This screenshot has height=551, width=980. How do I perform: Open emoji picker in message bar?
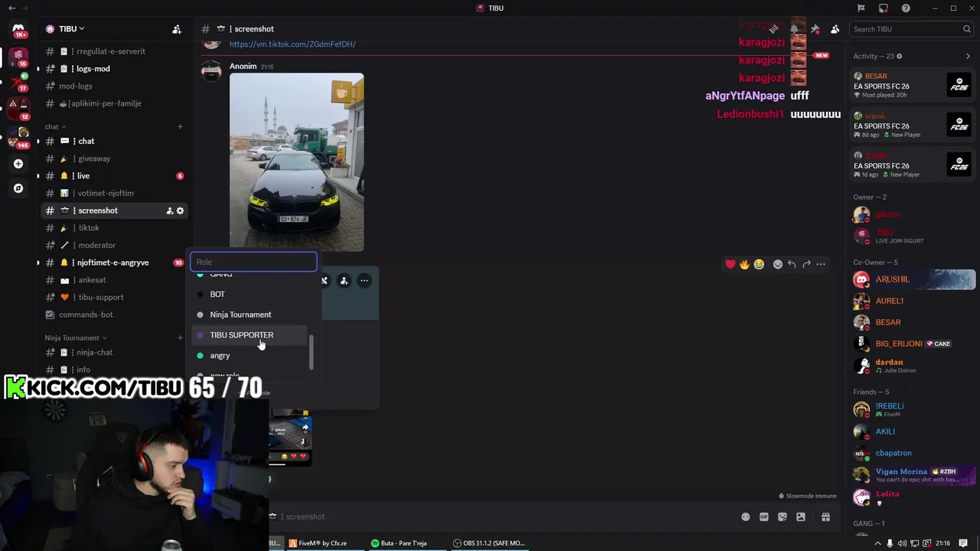[x=746, y=517]
